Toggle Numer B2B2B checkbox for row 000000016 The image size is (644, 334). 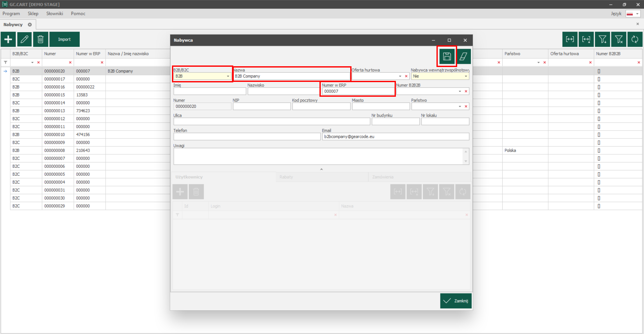pyautogui.click(x=599, y=87)
